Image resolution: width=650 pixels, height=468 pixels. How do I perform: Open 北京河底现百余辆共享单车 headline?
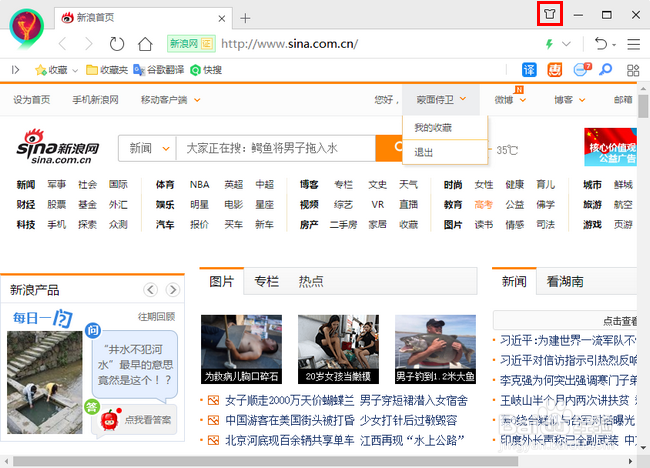(289, 440)
